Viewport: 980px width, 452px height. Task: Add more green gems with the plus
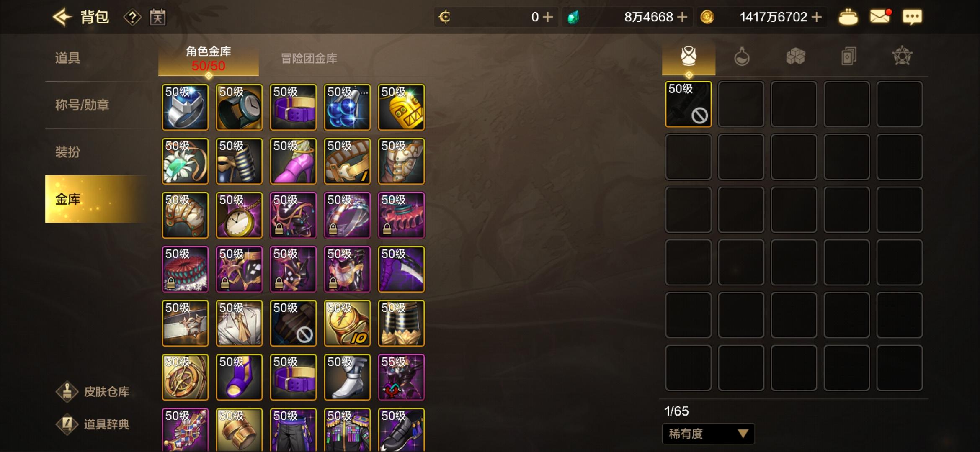click(x=682, y=17)
